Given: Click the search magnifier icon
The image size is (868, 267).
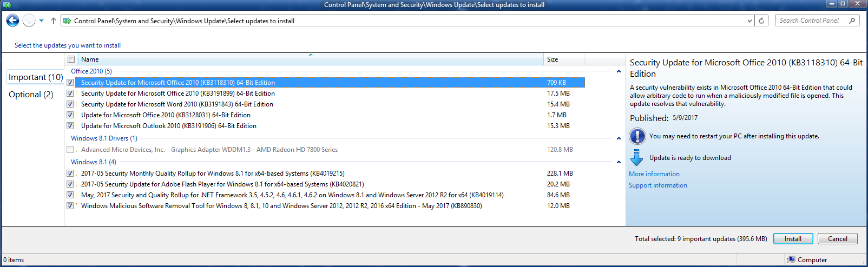Looking at the screenshot, I should [852, 21].
